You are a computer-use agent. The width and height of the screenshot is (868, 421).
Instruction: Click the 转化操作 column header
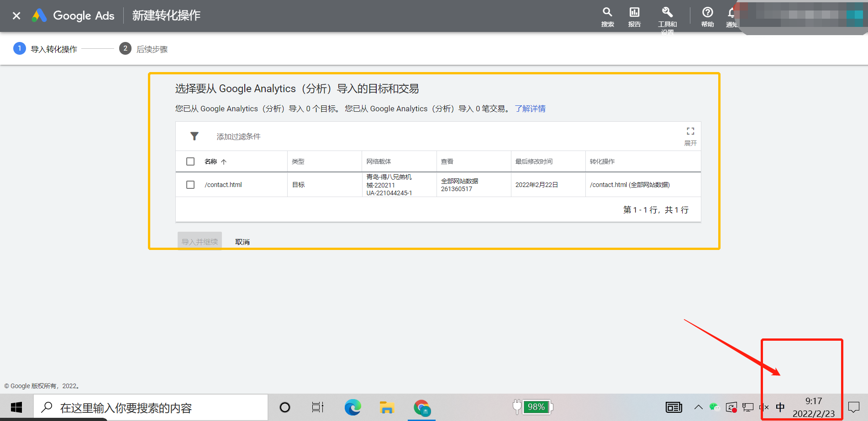click(x=602, y=161)
